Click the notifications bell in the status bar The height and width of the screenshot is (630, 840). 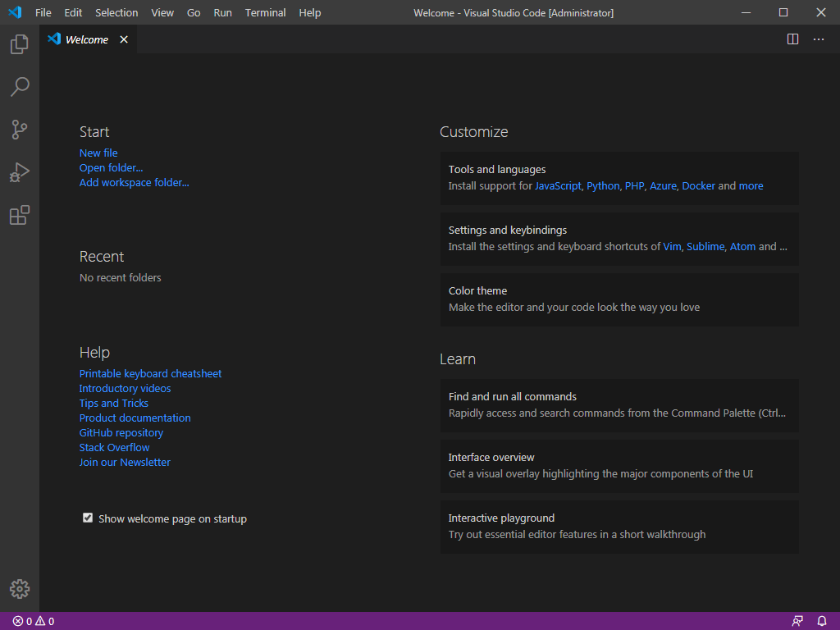[822, 621]
